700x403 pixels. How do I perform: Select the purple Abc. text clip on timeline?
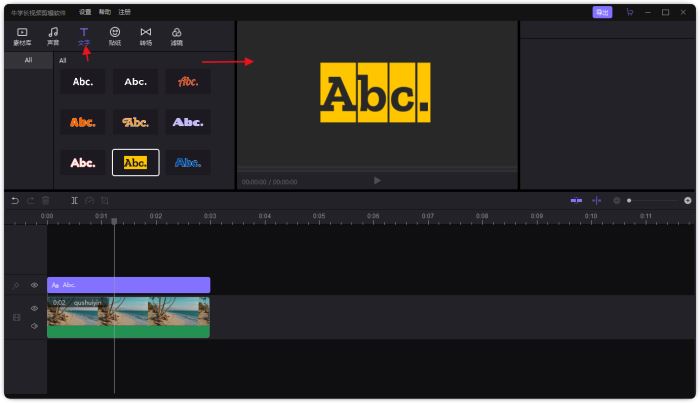128,285
